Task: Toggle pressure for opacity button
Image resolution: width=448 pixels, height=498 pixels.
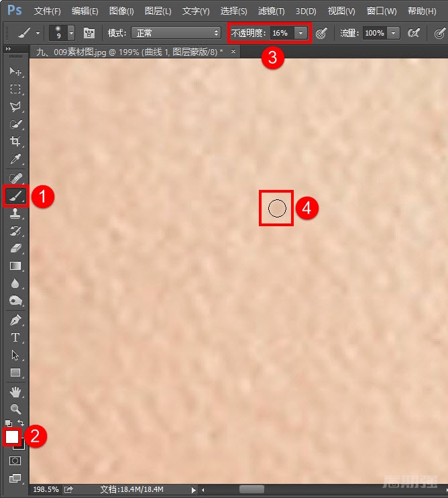Action: point(321,33)
